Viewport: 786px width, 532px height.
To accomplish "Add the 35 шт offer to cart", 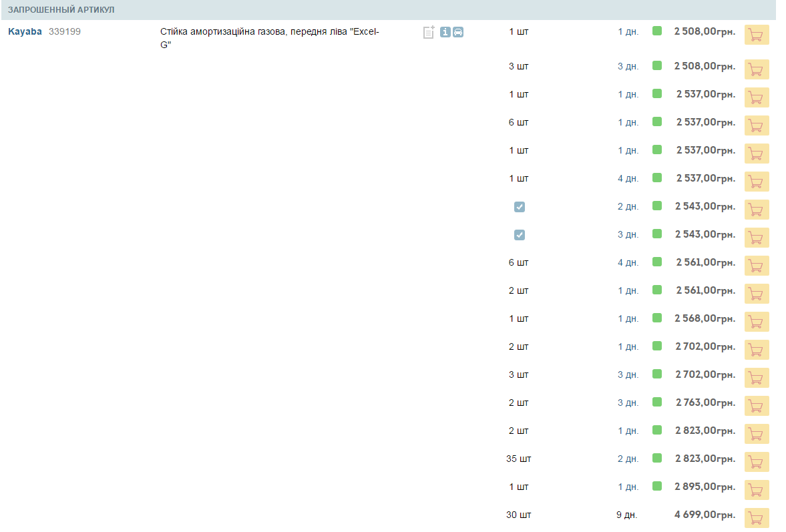I will (757, 462).
